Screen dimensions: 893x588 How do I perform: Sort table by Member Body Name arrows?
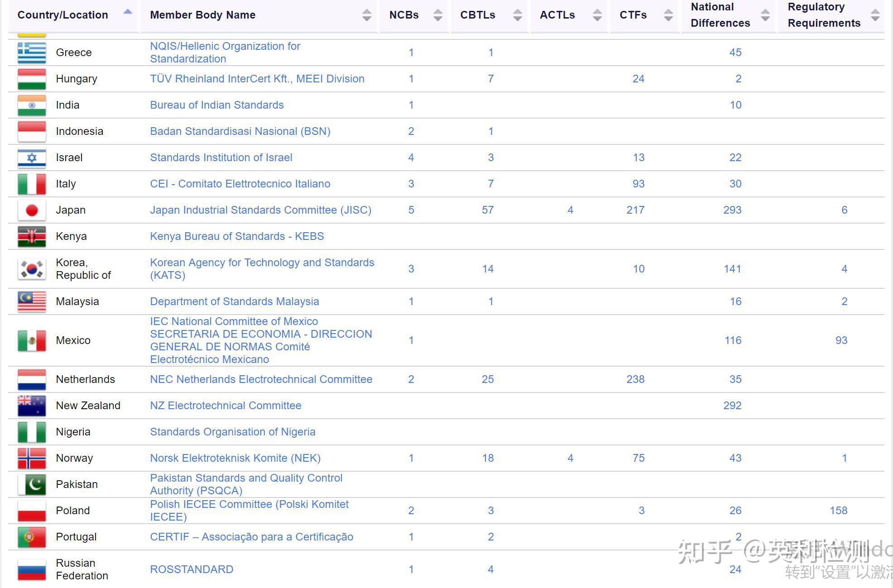tap(367, 15)
